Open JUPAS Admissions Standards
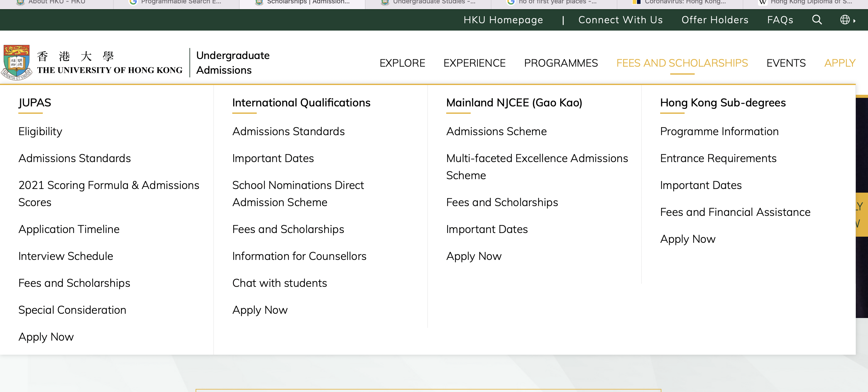Image resolution: width=868 pixels, height=392 pixels. coord(75,158)
